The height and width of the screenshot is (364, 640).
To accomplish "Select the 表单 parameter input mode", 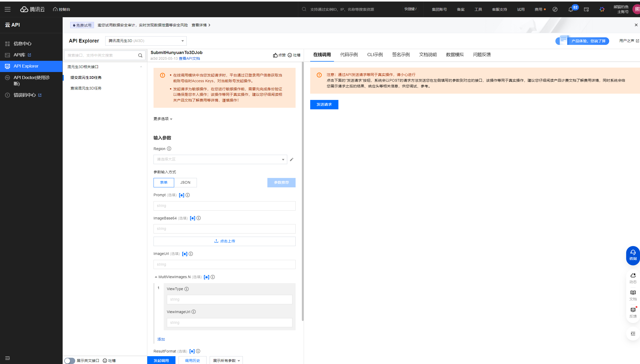I will [164, 182].
